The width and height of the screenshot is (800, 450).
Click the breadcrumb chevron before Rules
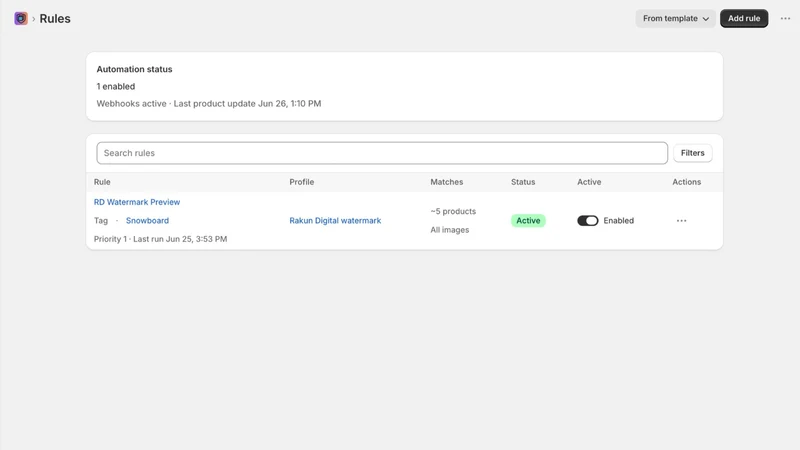[x=34, y=19]
